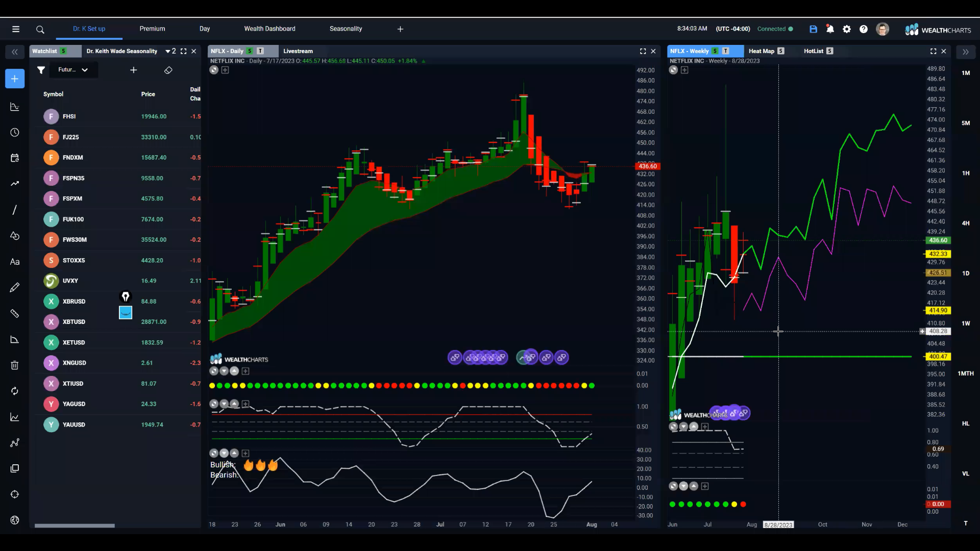Click the trash delete drawings icon

click(x=15, y=365)
